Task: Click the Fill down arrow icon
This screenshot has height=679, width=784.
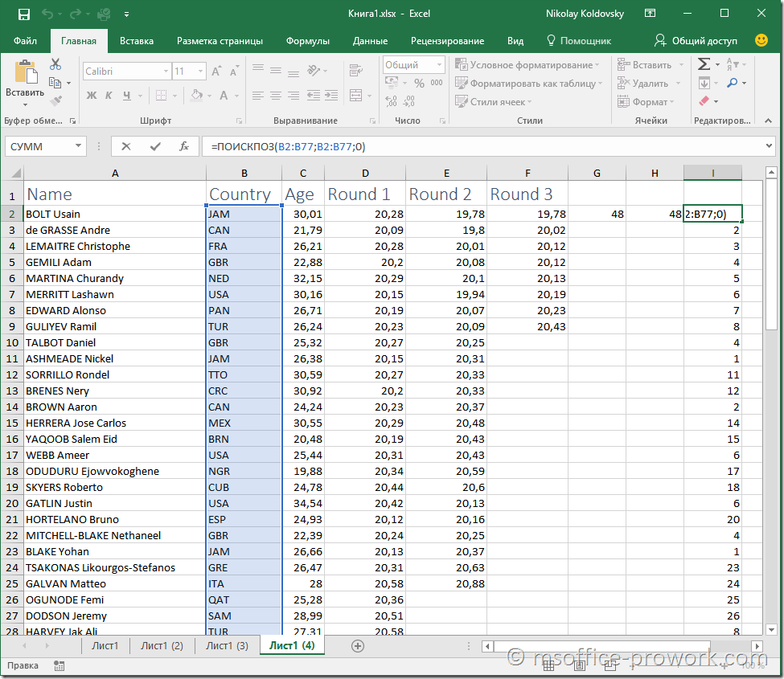Action: (704, 83)
